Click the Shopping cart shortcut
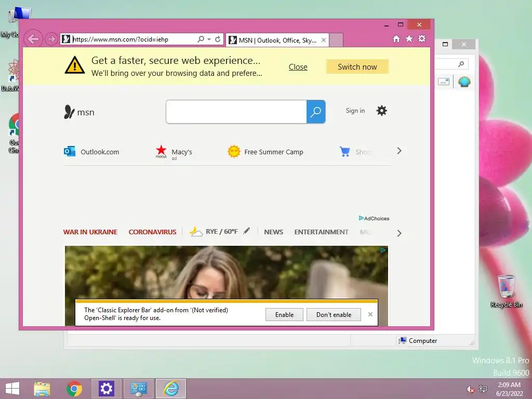532x399 pixels. click(355, 152)
